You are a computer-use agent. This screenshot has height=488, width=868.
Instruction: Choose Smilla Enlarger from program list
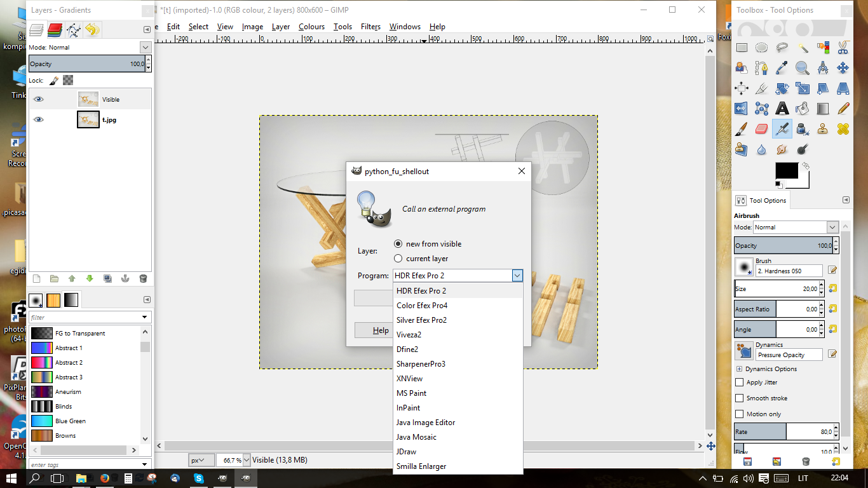click(x=458, y=466)
